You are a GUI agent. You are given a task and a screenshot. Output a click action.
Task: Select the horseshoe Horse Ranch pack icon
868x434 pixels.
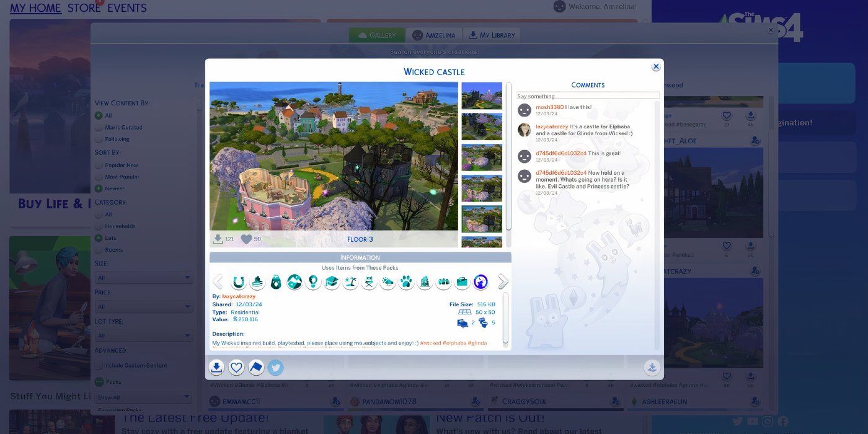[238, 282]
